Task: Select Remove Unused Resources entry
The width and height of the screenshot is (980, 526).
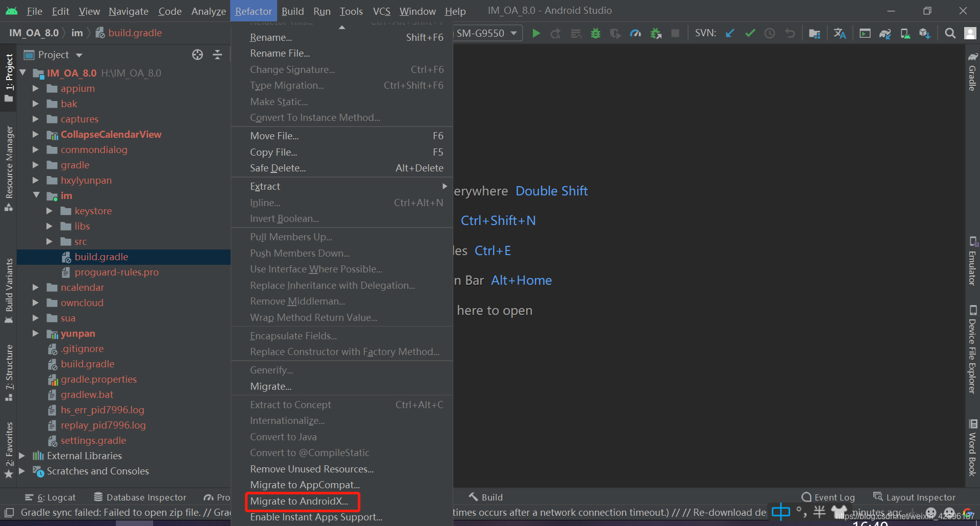Action: click(342, 469)
